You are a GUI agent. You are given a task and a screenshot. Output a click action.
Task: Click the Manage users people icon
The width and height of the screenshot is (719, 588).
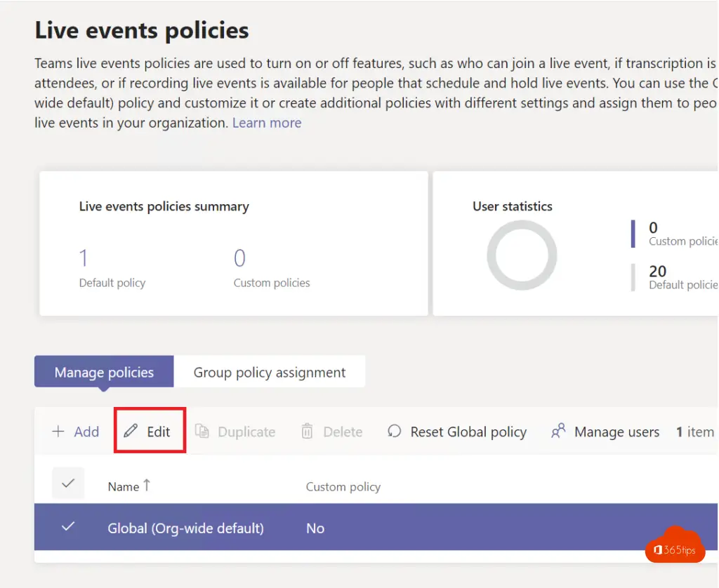pyautogui.click(x=558, y=432)
